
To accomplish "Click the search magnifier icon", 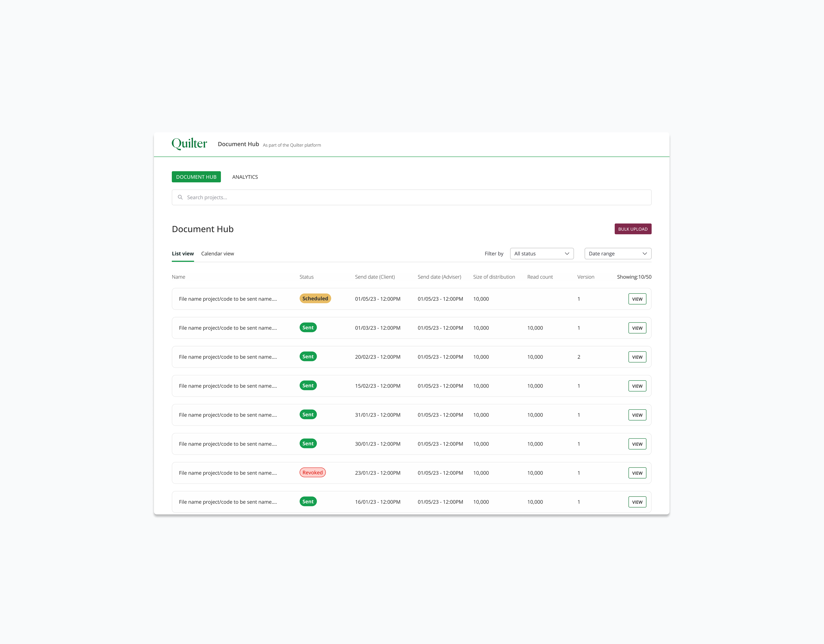I will [180, 197].
